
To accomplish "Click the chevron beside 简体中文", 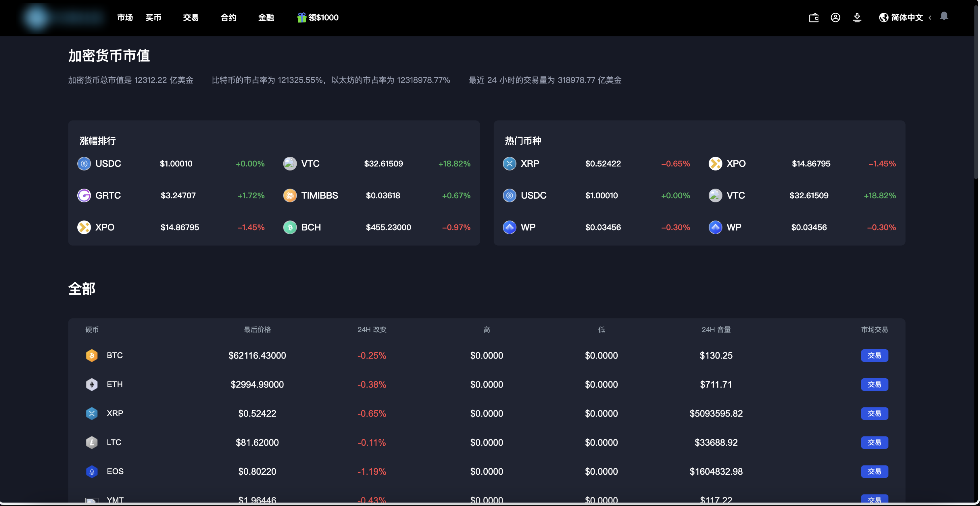I will (x=930, y=18).
